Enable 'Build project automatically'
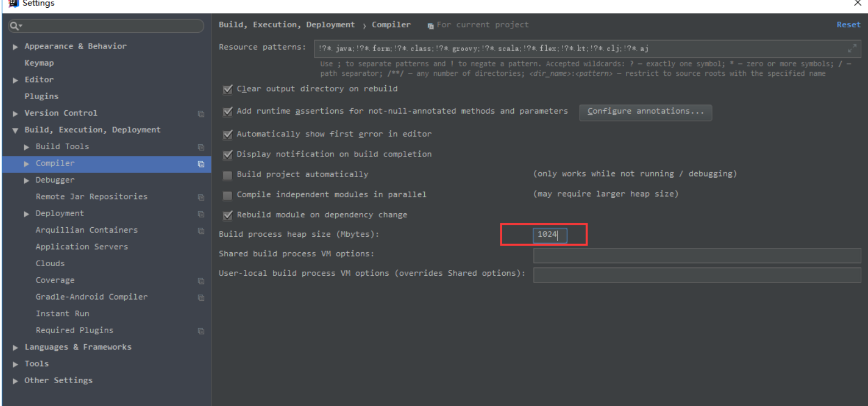The height and width of the screenshot is (406, 868). point(228,175)
